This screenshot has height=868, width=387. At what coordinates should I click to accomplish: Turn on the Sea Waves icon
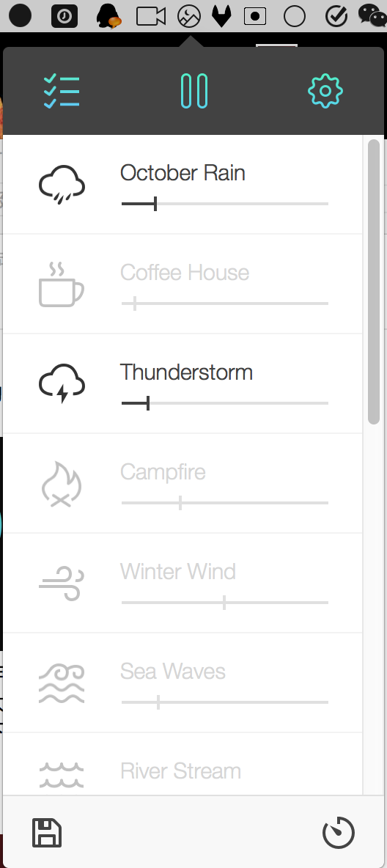coord(62,684)
